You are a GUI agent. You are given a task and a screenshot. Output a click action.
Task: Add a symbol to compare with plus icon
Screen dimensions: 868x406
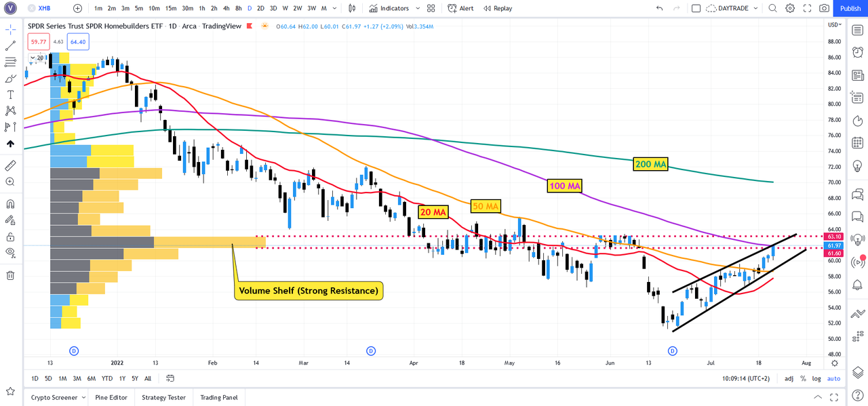tap(77, 8)
